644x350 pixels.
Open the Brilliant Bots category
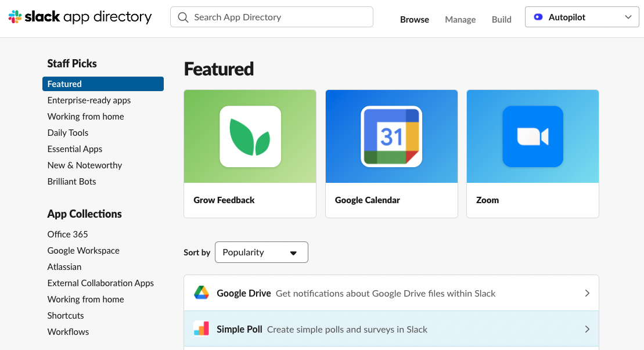[x=71, y=181]
